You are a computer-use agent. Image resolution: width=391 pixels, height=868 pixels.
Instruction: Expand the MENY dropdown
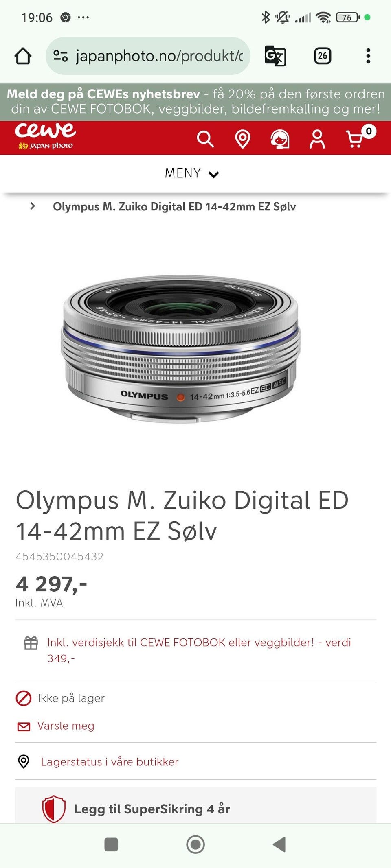coord(192,173)
